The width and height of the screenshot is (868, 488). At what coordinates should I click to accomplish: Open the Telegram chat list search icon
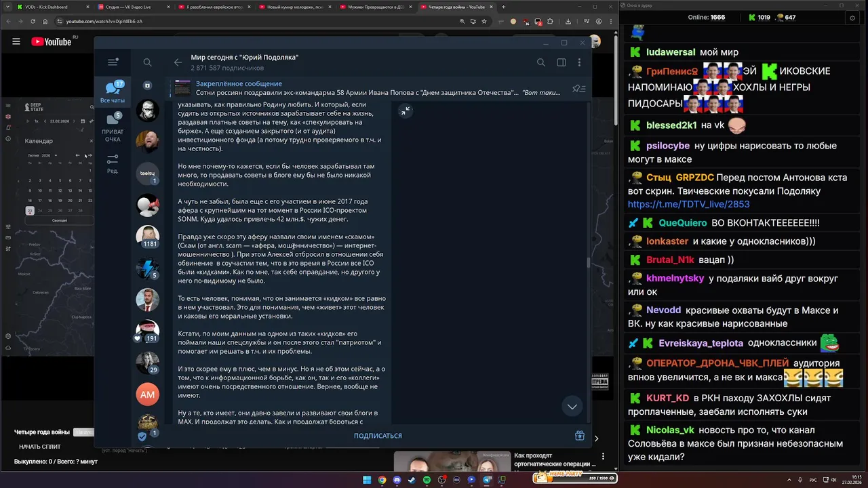click(147, 62)
